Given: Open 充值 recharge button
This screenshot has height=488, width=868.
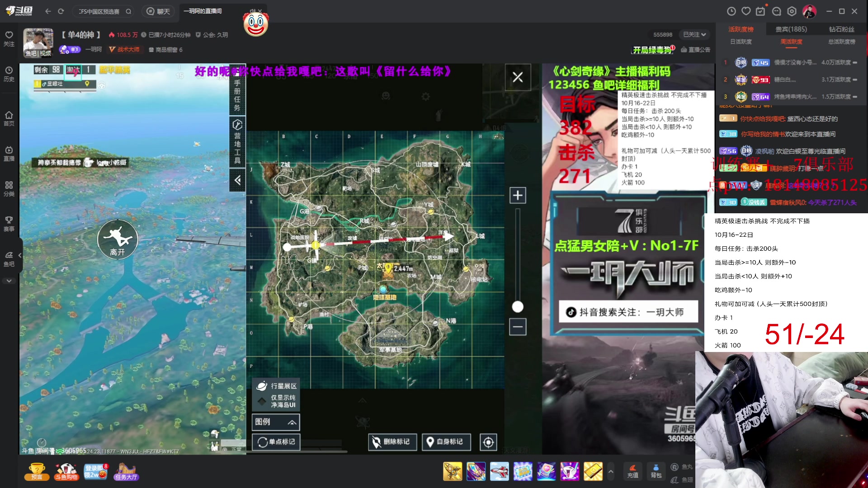Looking at the screenshot, I should click(x=633, y=471).
